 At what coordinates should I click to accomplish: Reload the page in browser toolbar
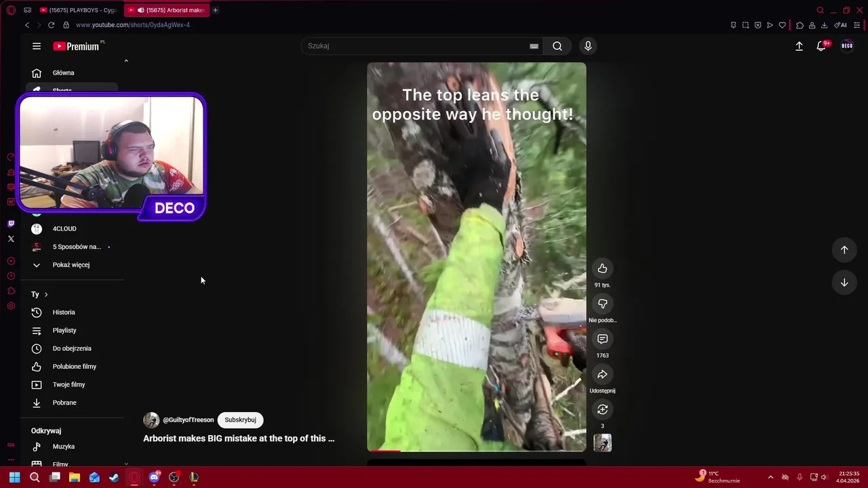click(x=51, y=25)
